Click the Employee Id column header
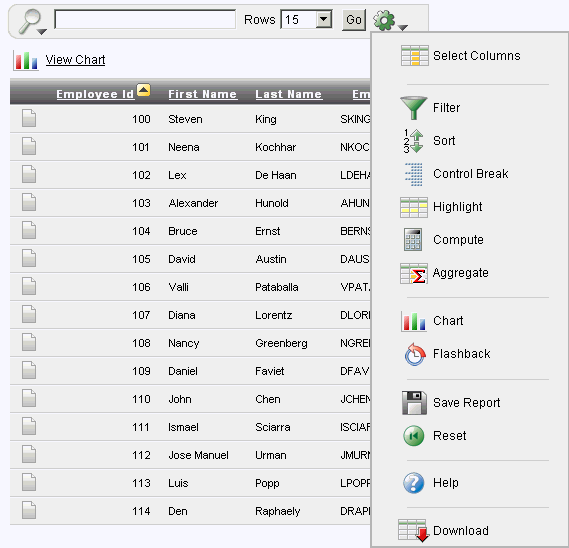569x548 pixels. pos(95,94)
